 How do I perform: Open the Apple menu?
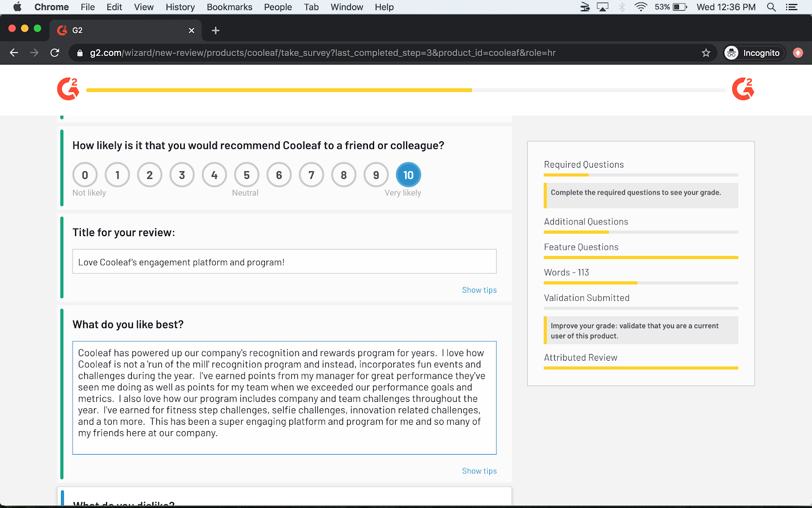[17, 7]
